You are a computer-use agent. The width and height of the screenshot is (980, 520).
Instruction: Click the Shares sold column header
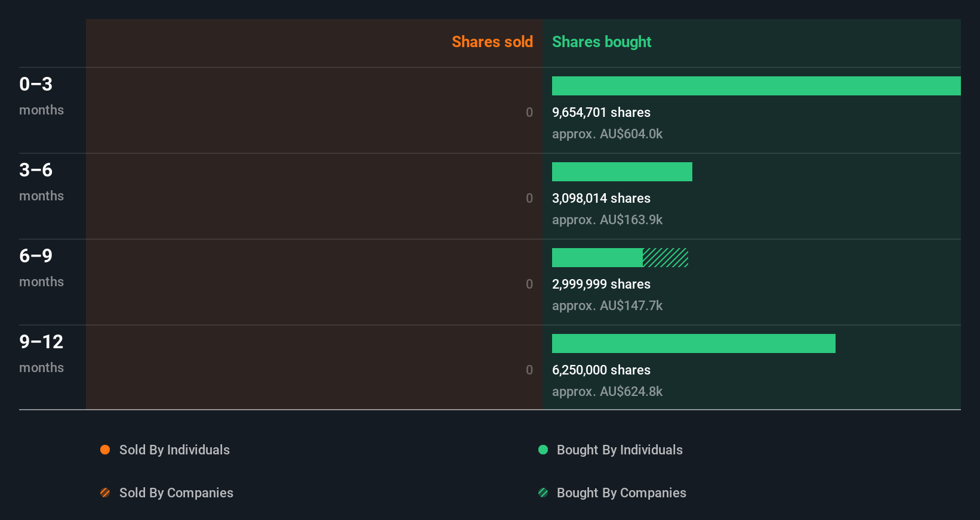492,42
